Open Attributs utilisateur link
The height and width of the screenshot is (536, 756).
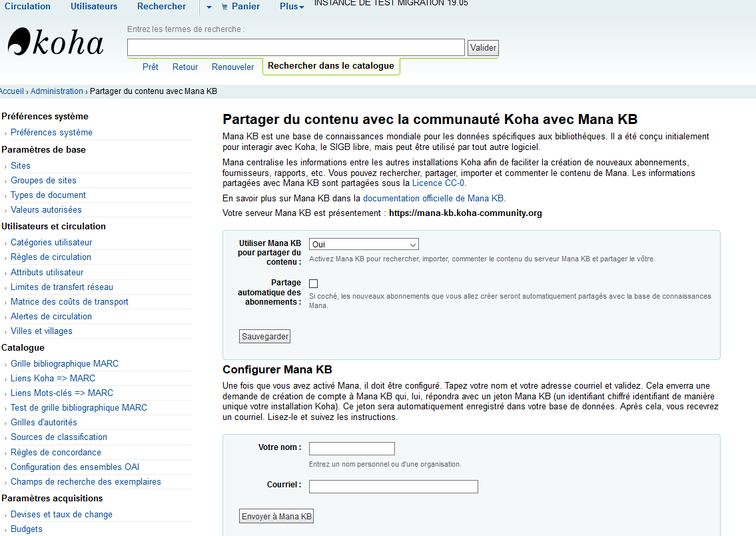[x=47, y=273]
